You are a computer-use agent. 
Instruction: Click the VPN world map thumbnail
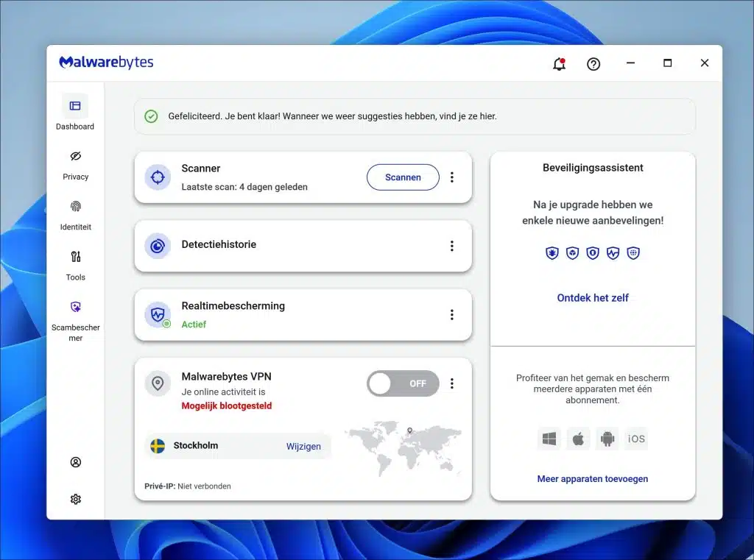(404, 448)
